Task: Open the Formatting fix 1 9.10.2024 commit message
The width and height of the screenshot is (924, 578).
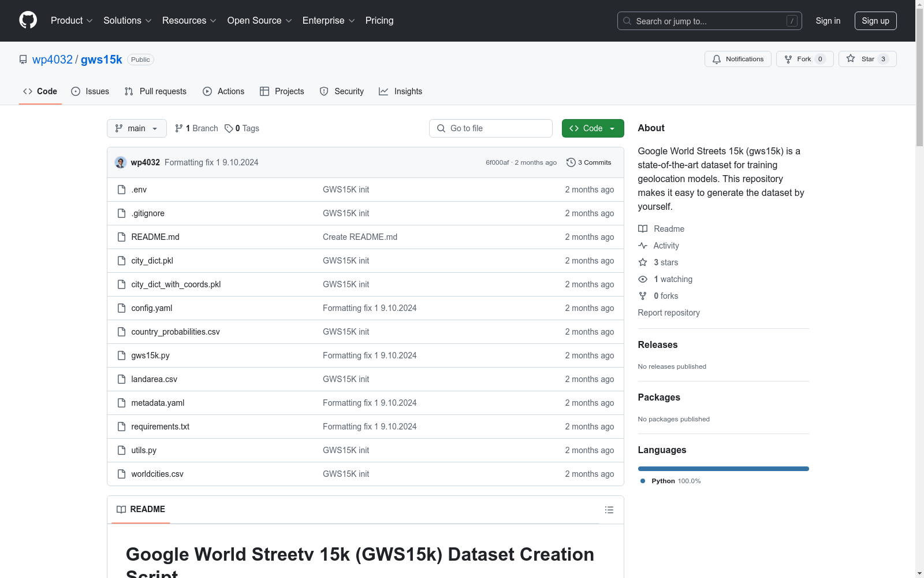Action: click(x=211, y=162)
